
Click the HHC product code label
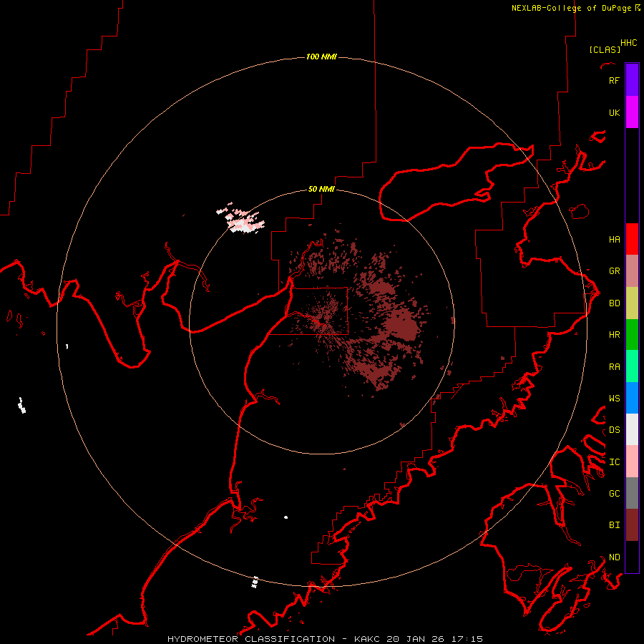tap(628, 43)
